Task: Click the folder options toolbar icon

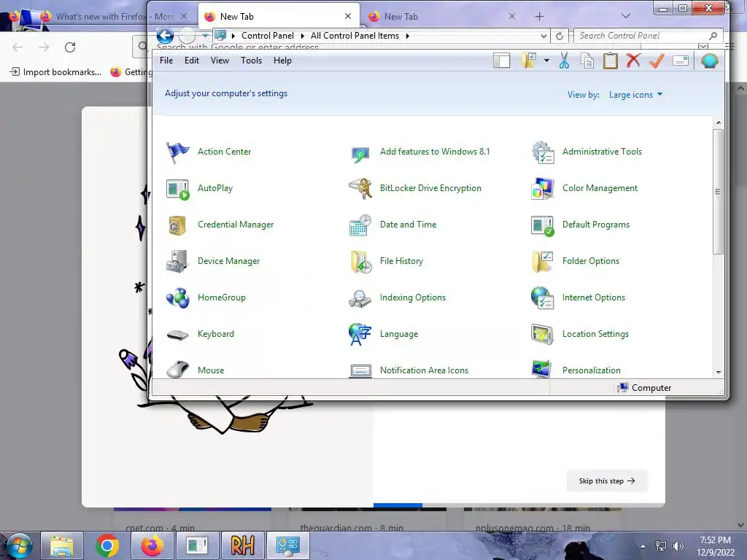Action: [529, 61]
